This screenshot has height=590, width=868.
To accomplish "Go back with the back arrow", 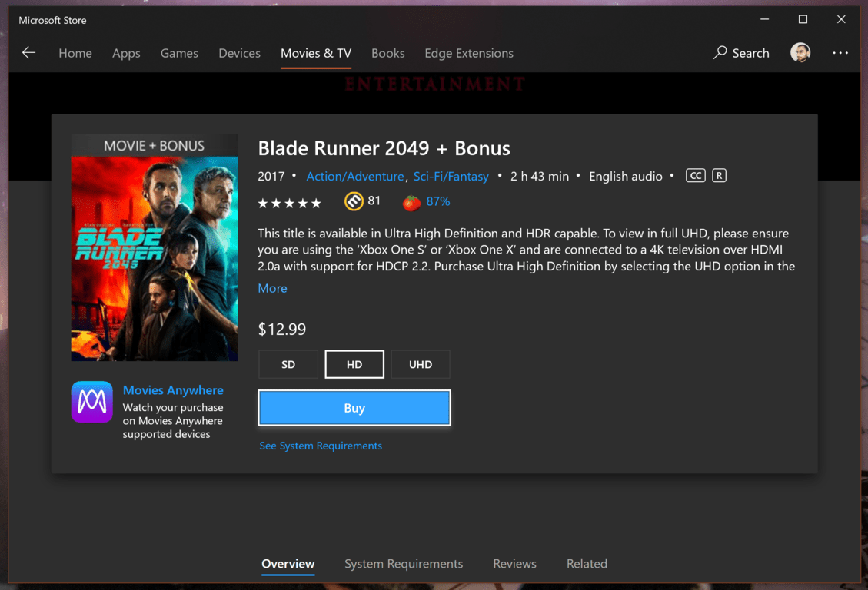I will pos(28,53).
